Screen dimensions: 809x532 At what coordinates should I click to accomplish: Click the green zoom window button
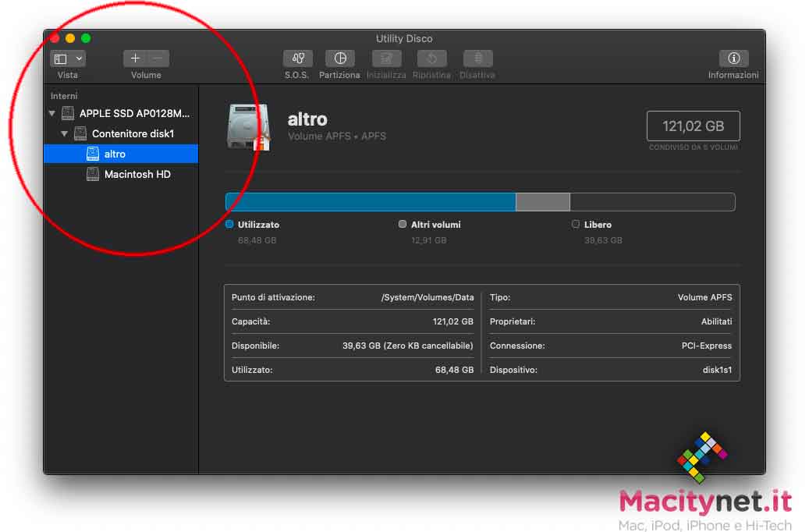pos(86,38)
